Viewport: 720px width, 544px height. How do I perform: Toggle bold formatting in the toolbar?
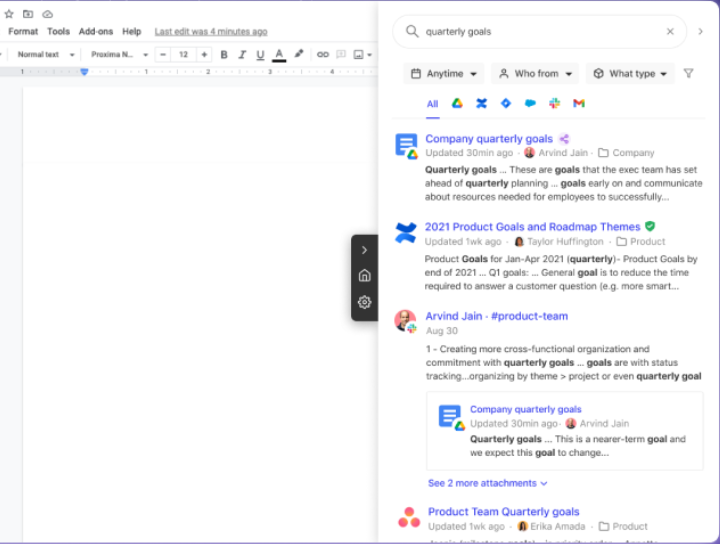224,55
